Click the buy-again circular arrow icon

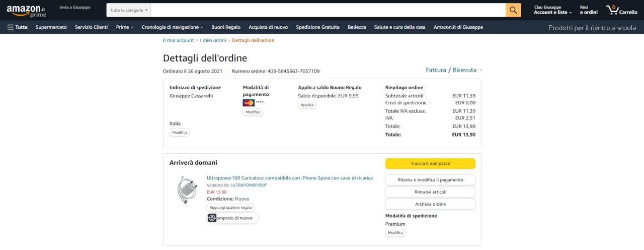point(212,218)
